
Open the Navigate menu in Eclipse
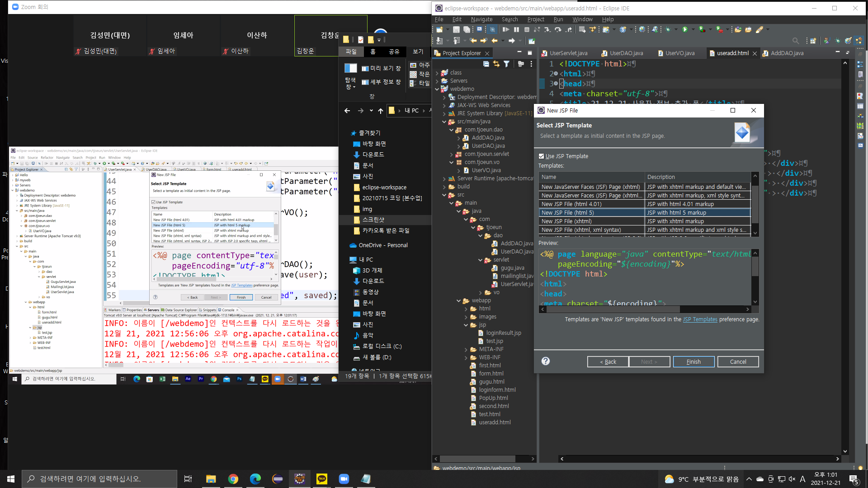(481, 19)
